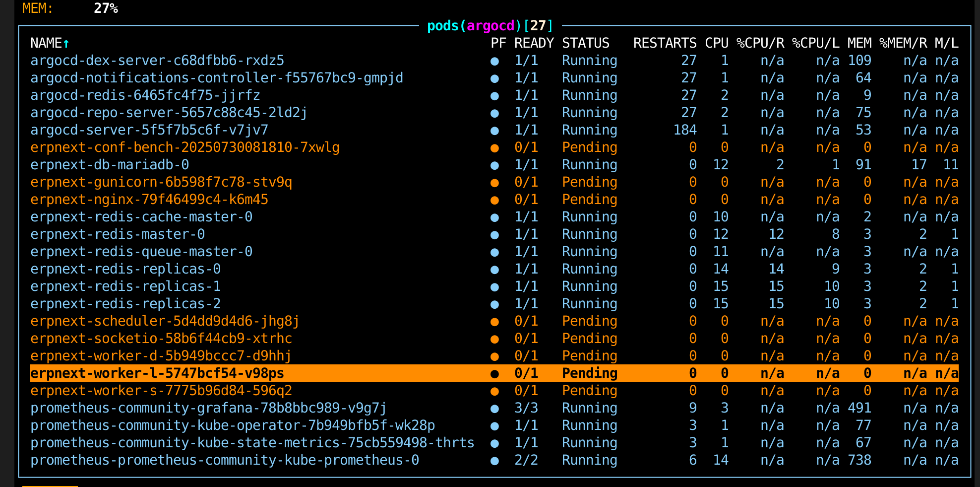Click the black dot in erpnext-worker-l row

click(x=494, y=374)
